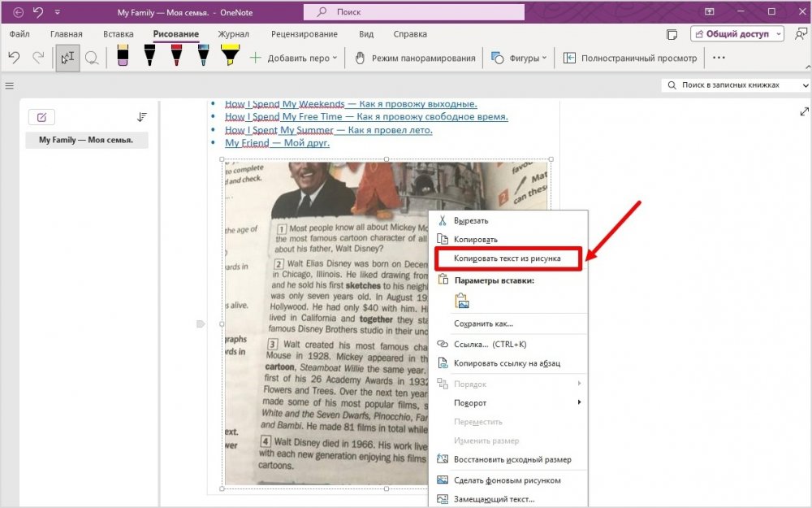Switch to the Вставка ribbon tab
The width and height of the screenshot is (812, 508).
click(x=119, y=34)
